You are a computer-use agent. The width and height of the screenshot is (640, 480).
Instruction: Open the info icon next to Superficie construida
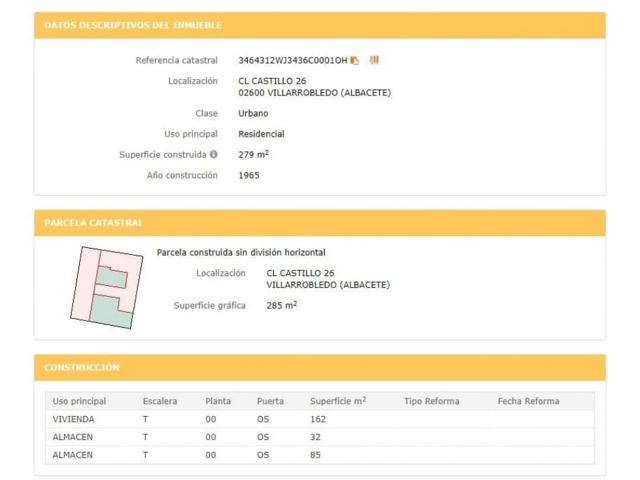coord(213,154)
